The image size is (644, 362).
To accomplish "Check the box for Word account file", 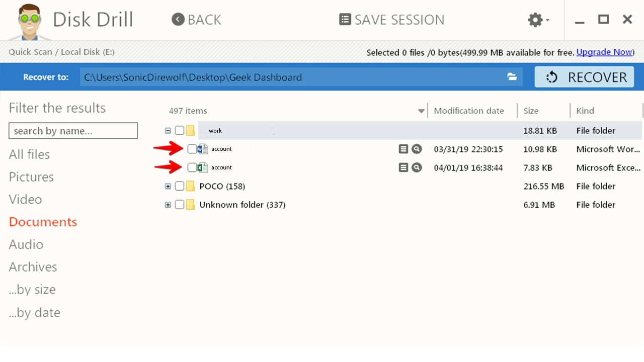I will tap(192, 149).
